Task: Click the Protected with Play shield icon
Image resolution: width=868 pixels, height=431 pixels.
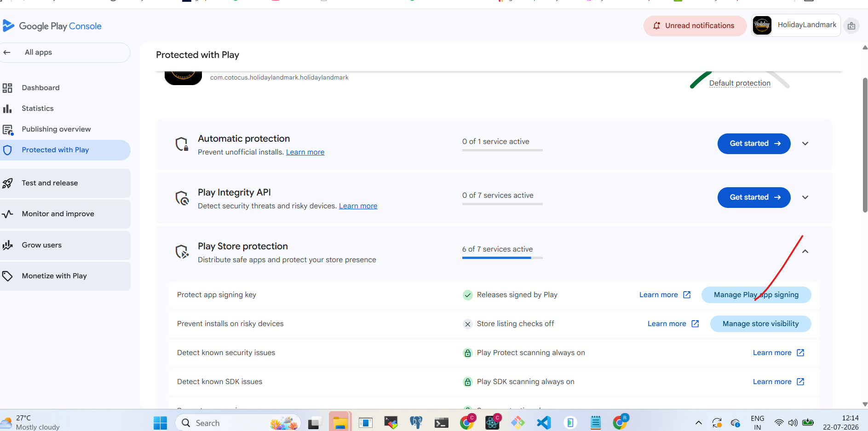Action: click(x=7, y=150)
